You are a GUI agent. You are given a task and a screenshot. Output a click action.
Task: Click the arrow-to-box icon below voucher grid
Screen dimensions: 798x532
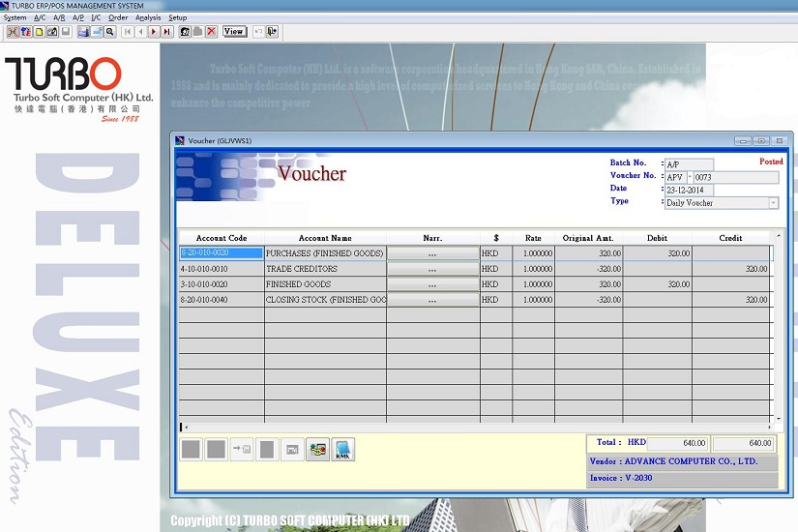241,449
